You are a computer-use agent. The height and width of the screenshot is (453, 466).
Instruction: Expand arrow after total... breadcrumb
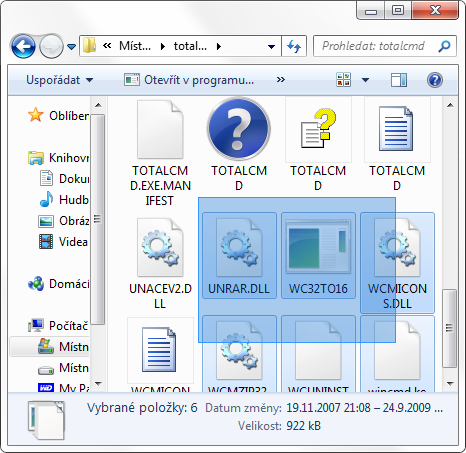[219, 46]
